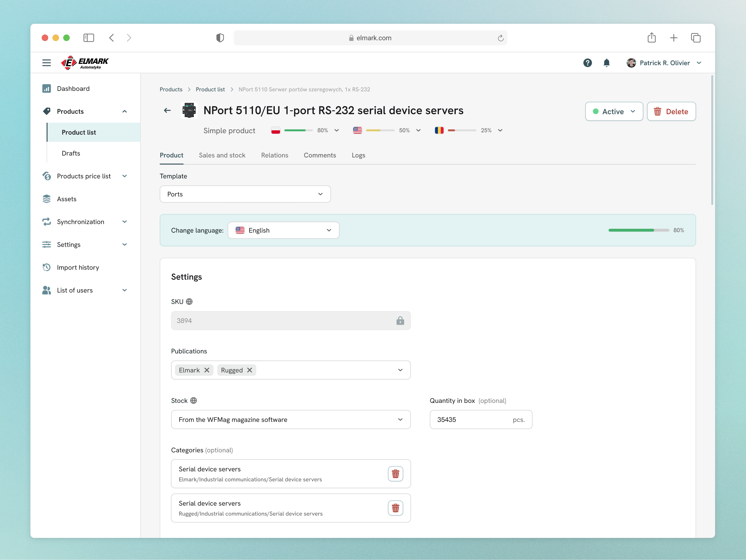Viewport: 746px width, 560px height.
Task: Switch to the Comments tab
Action: [x=320, y=155]
